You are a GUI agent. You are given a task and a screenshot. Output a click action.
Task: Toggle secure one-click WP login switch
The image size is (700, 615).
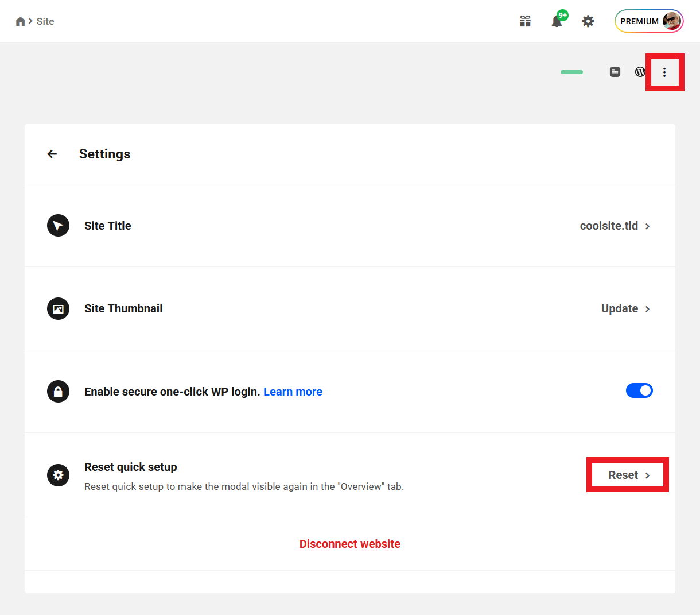coord(639,390)
